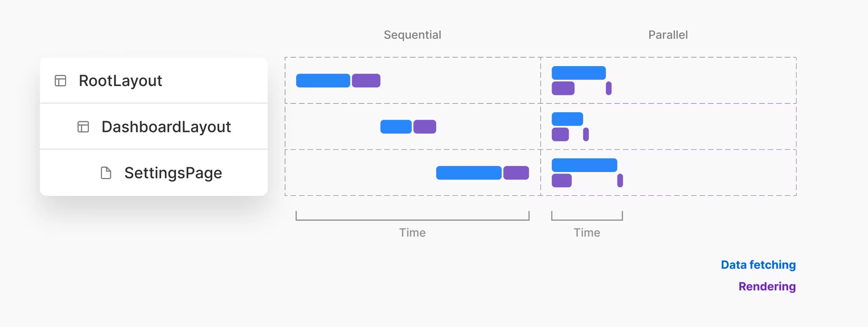Click RootLayout's blue sequential data-fetching bar

click(x=323, y=81)
